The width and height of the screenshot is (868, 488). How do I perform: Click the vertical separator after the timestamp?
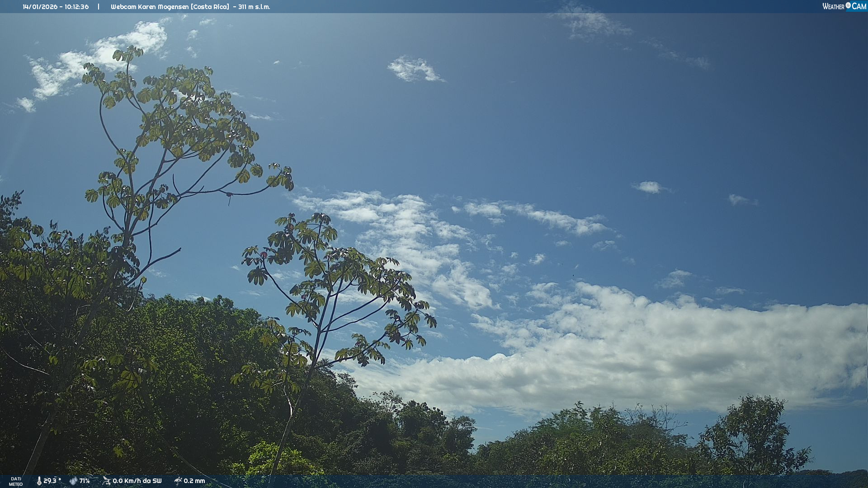coord(99,7)
